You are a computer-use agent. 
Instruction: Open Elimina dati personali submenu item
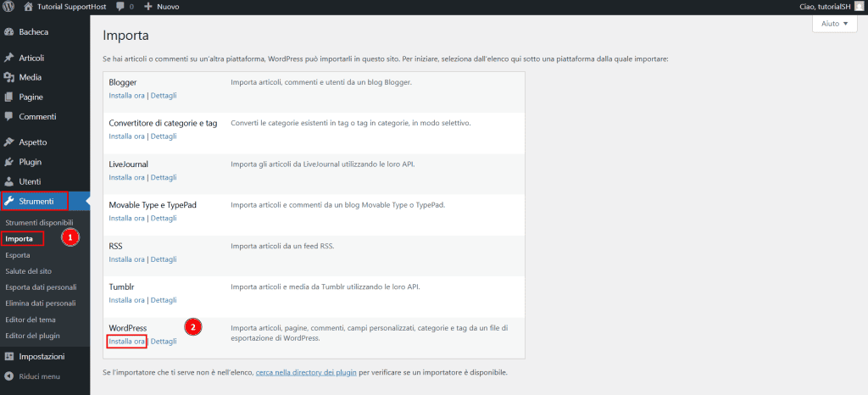41,303
